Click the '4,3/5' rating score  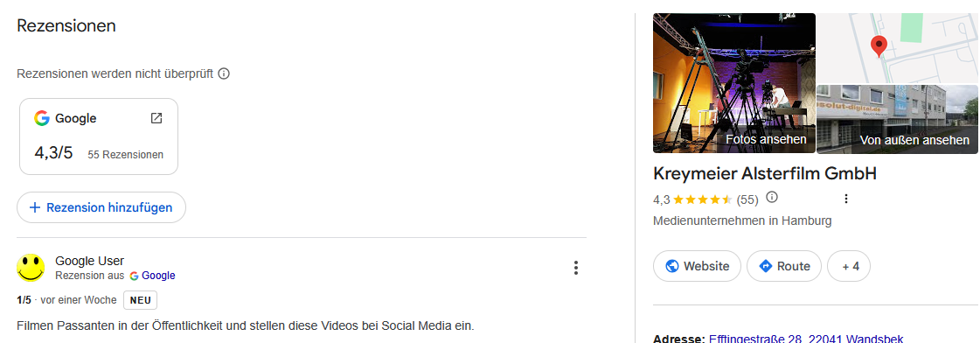pos(53,153)
